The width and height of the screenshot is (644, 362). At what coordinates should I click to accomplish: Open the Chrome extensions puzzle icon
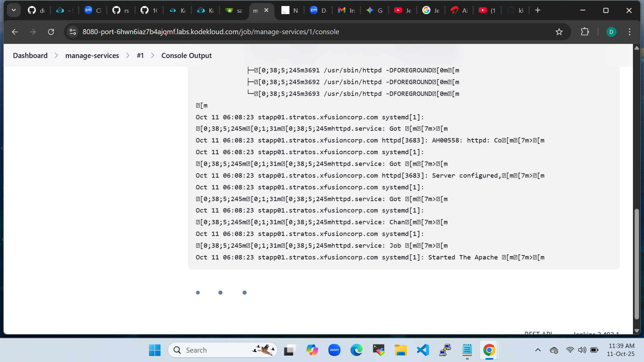585,32
